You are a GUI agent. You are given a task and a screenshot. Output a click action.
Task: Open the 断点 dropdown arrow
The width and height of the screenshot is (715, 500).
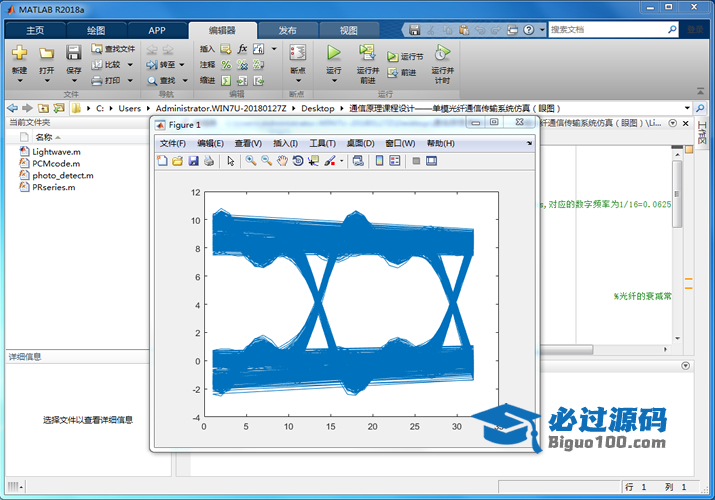tap(298, 81)
